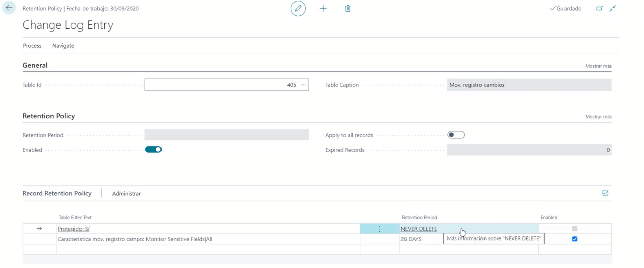The image size is (644, 268).
Task: Click the Administrar button
Action: click(x=126, y=194)
